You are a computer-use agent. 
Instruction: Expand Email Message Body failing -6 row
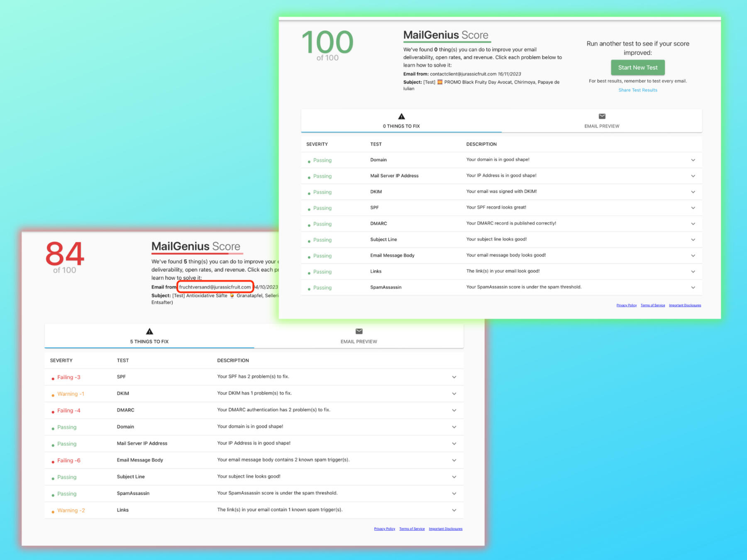pyautogui.click(x=454, y=460)
